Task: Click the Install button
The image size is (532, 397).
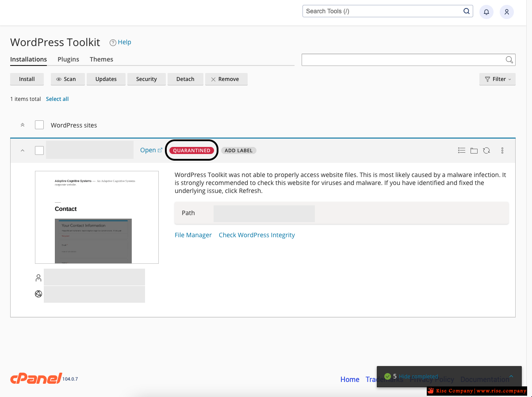Action: 27,79
